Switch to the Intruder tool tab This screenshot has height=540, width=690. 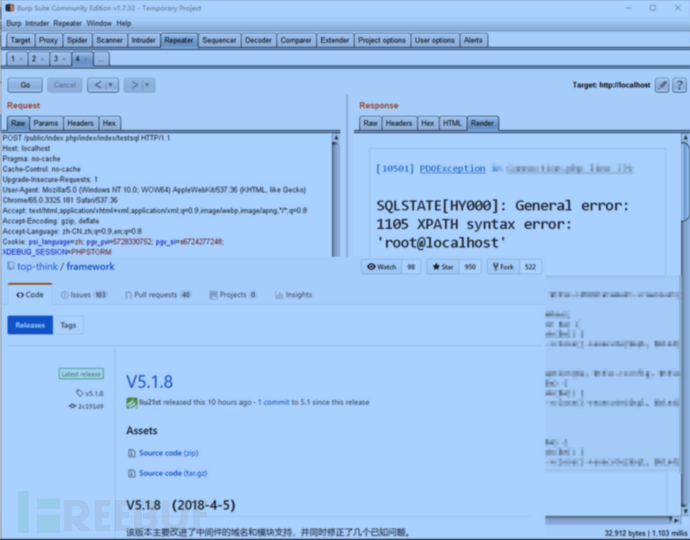pos(143,40)
